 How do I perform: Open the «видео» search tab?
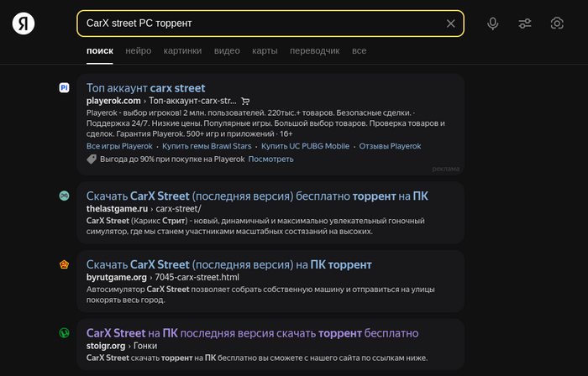click(227, 51)
